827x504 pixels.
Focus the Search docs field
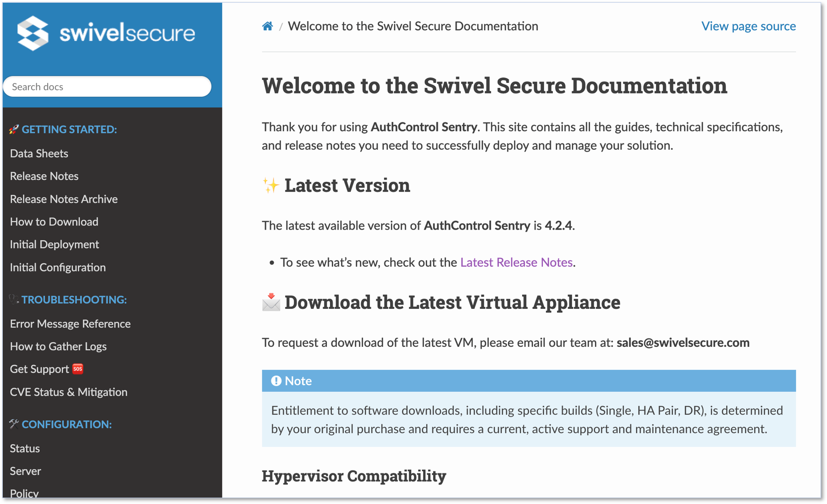107,87
